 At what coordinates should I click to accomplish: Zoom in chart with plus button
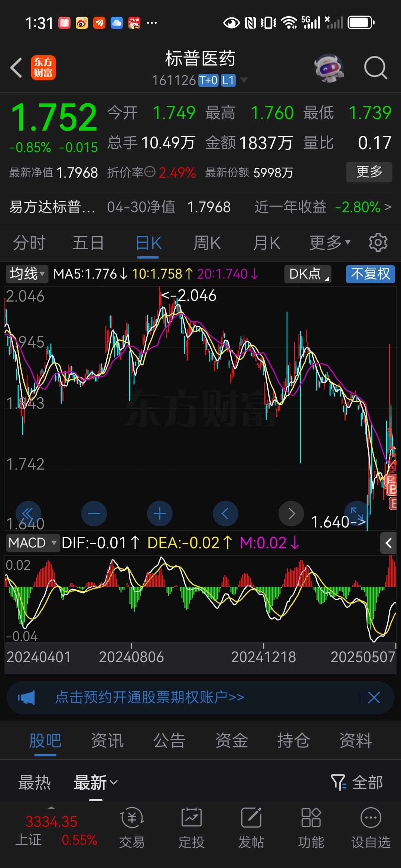(x=160, y=514)
